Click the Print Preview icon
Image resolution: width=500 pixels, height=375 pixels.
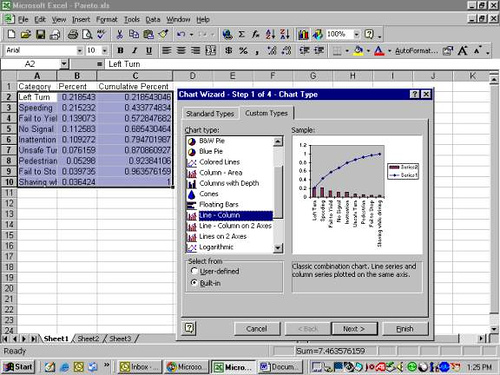[x=87, y=34]
